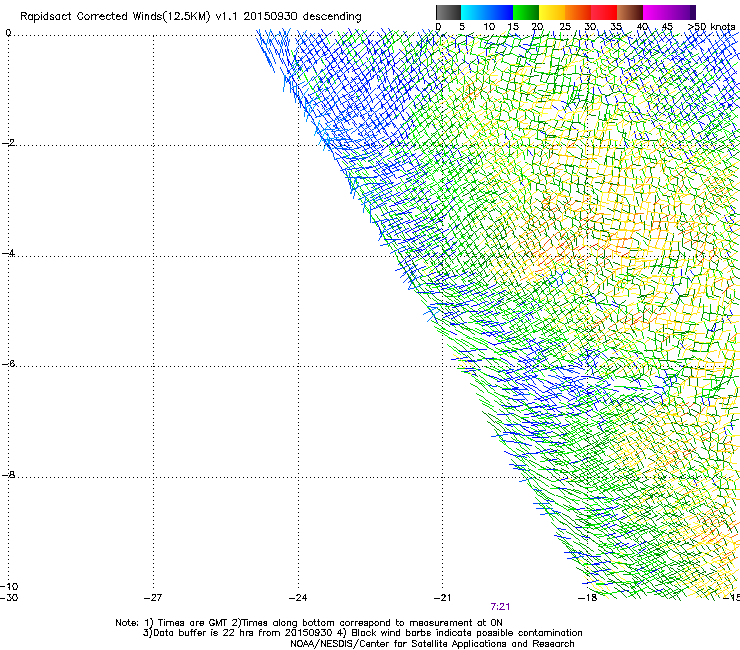Click the red 30-35 knots legend swatch
740x650 pixels.
pos(604,12)
